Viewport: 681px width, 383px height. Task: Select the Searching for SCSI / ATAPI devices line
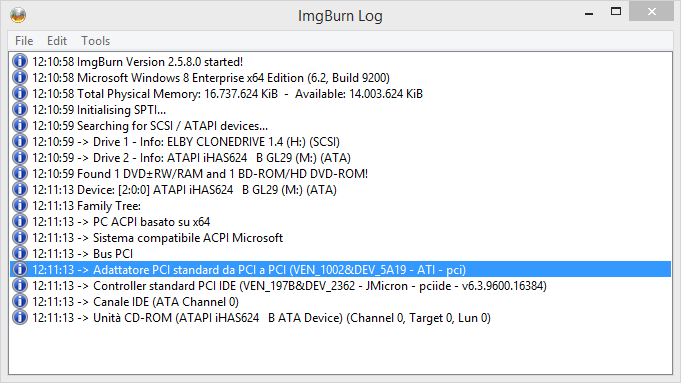(340, 125)
